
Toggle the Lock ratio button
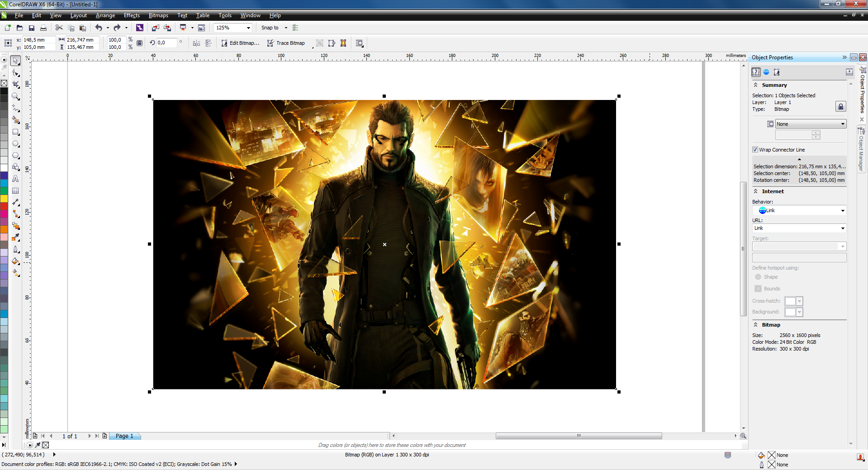pos(139,43)
